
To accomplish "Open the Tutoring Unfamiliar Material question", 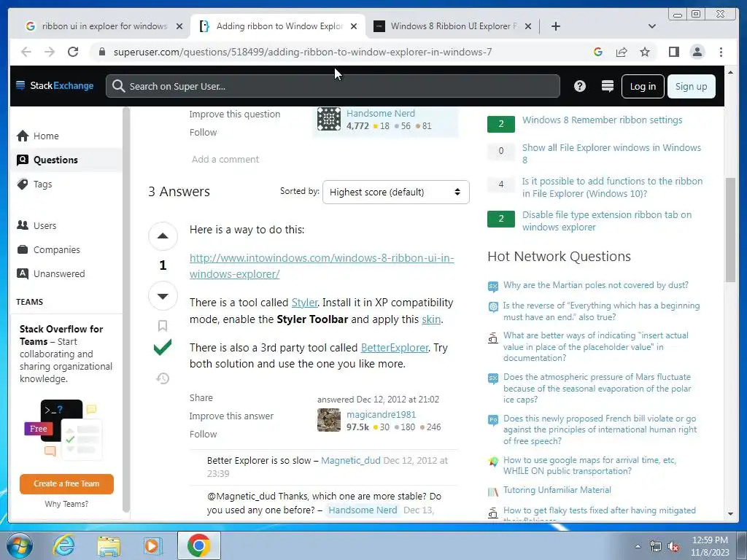I will (557, 489).
